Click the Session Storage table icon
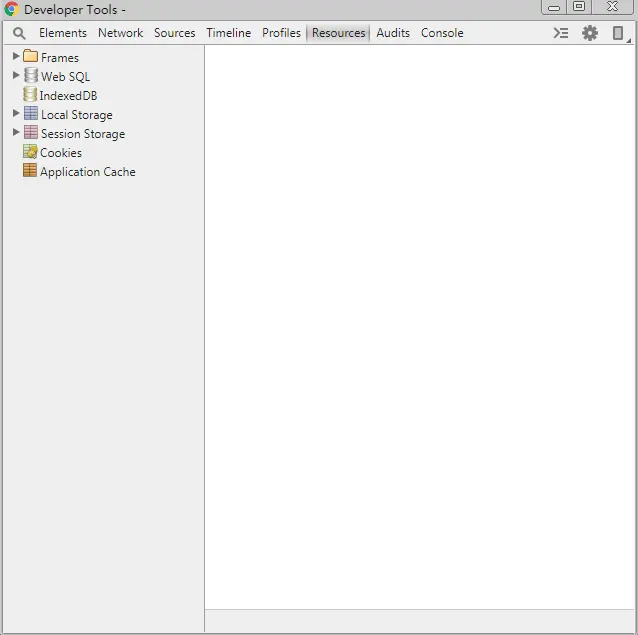This screenshot has height=635, width=638. [x=31, y=132]
